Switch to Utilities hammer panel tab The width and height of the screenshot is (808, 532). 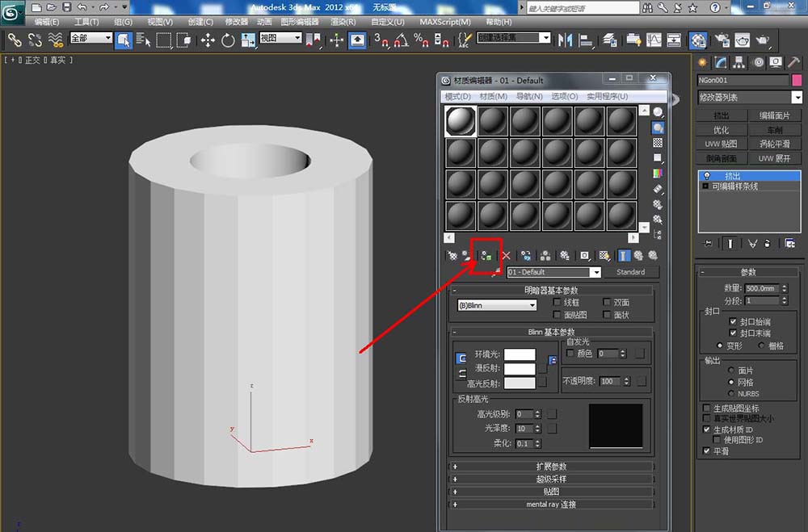click(794, 63)
